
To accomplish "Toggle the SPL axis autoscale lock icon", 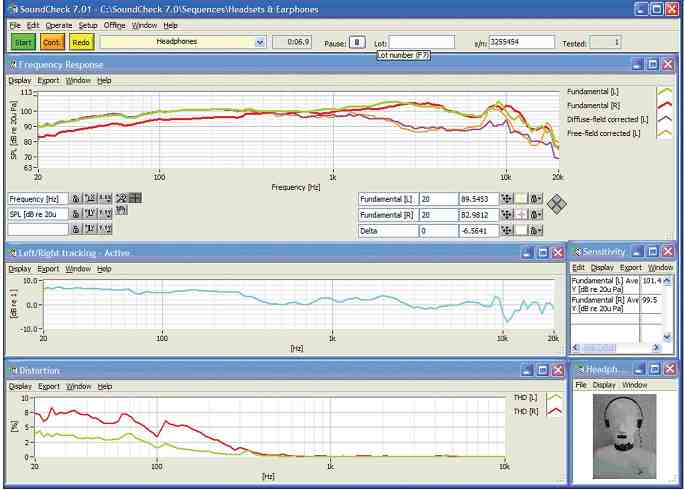I will tap(76, 213).
